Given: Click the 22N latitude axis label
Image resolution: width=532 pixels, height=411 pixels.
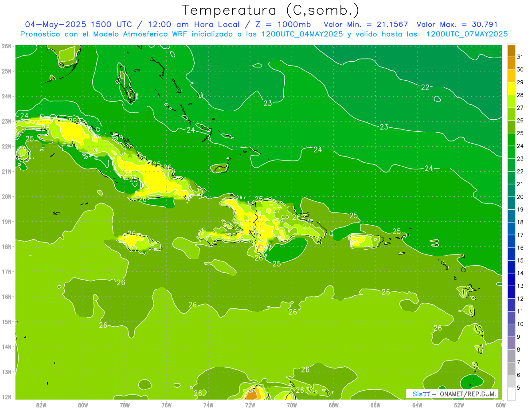Looking at the screenshot, I should [x=7, y=146].
